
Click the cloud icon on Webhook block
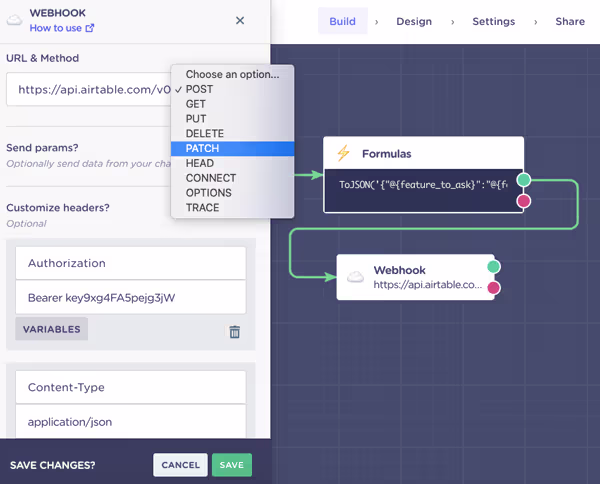(x=355, y=277)
